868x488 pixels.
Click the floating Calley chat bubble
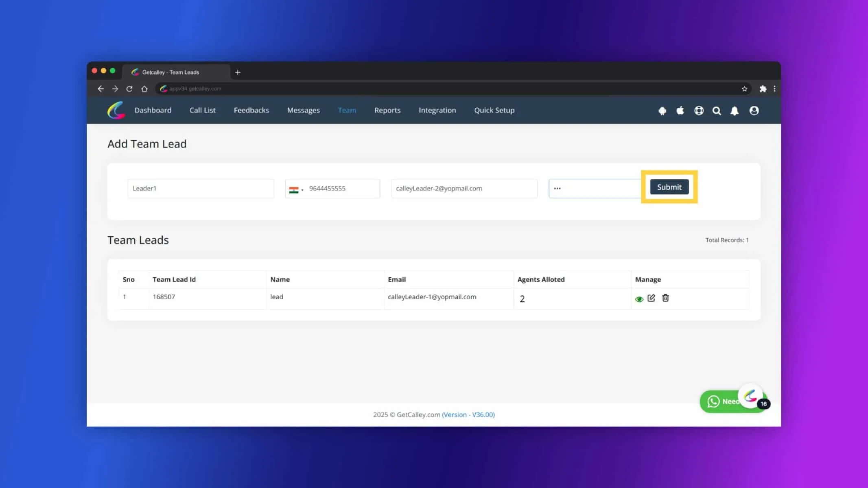(x=750, y=396)
